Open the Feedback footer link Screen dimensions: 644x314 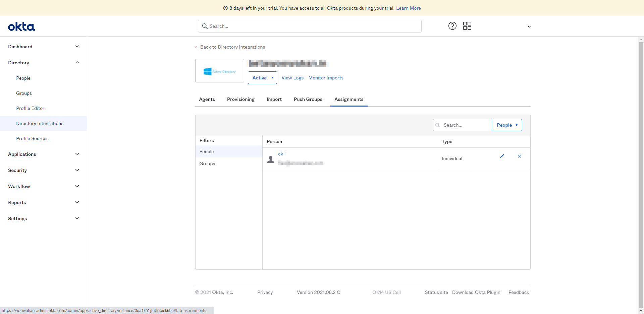(x=519, y=292)
